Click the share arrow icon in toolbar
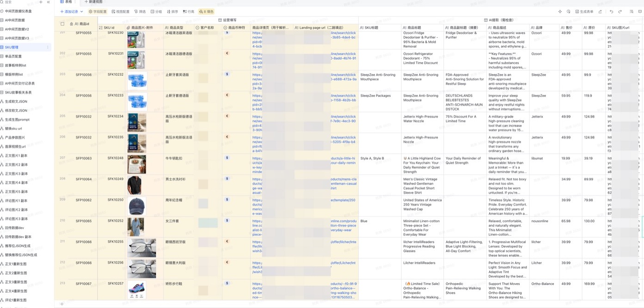644x308 pixels. pos(600,12)
